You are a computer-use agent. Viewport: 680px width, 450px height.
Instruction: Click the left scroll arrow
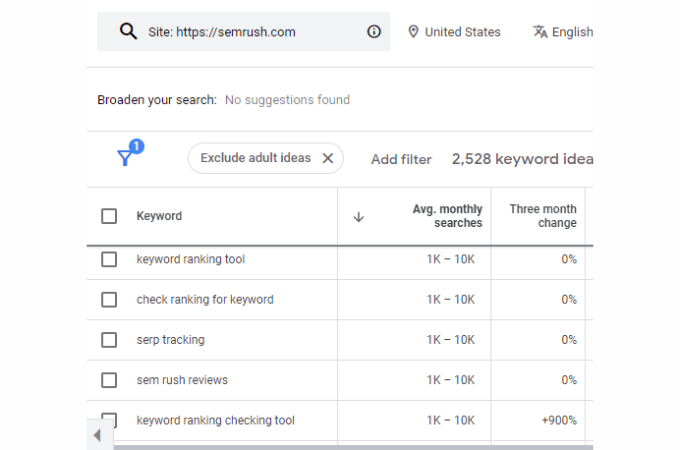pyautogui.click(x=97, y=436)
